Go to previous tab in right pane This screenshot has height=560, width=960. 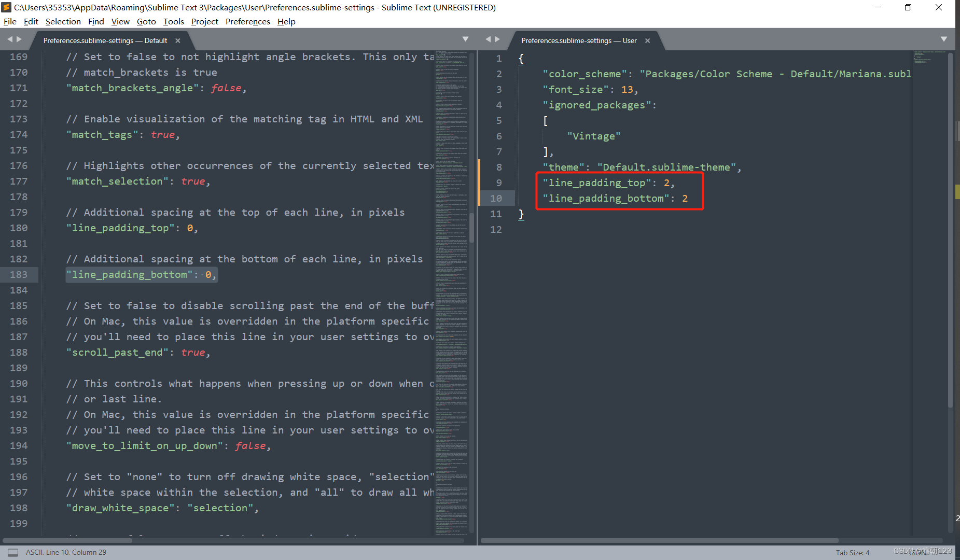point(488,39)
